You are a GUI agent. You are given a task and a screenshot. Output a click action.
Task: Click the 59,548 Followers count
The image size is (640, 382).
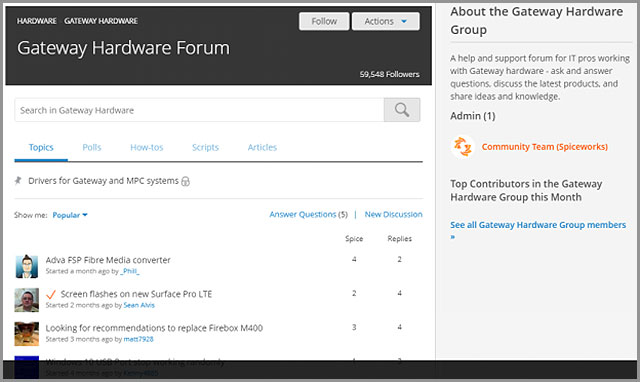pos(389,74)
